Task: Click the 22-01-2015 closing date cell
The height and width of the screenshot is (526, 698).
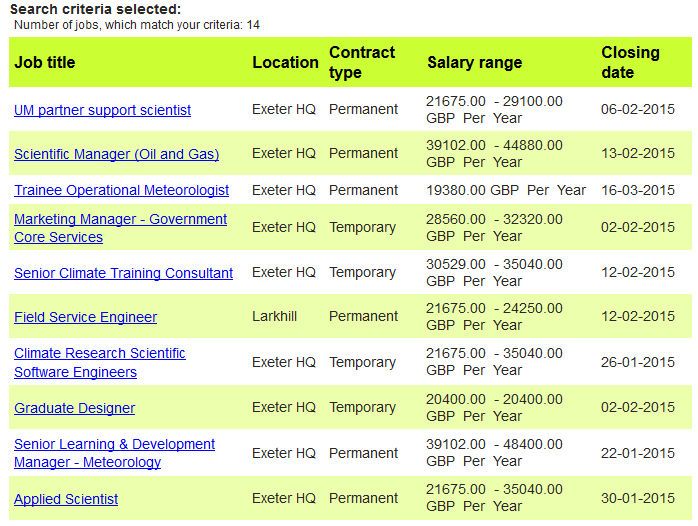Action: (638, 453)
